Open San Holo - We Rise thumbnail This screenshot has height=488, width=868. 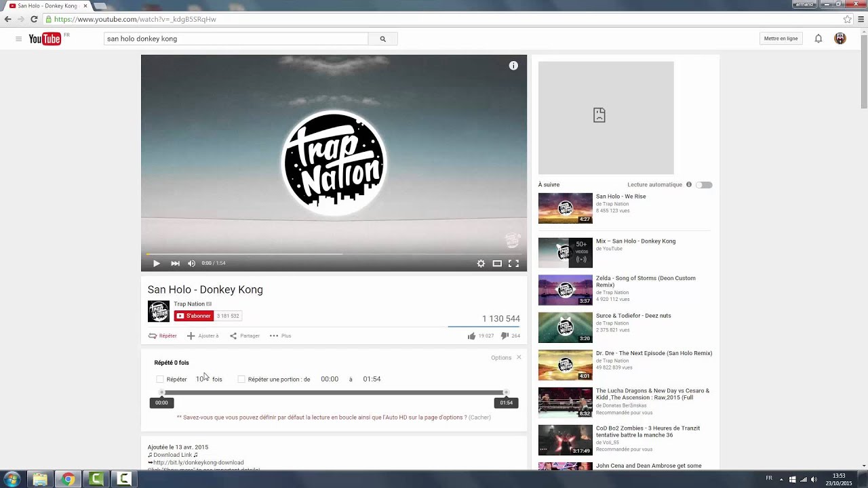[x=566, y=208]
